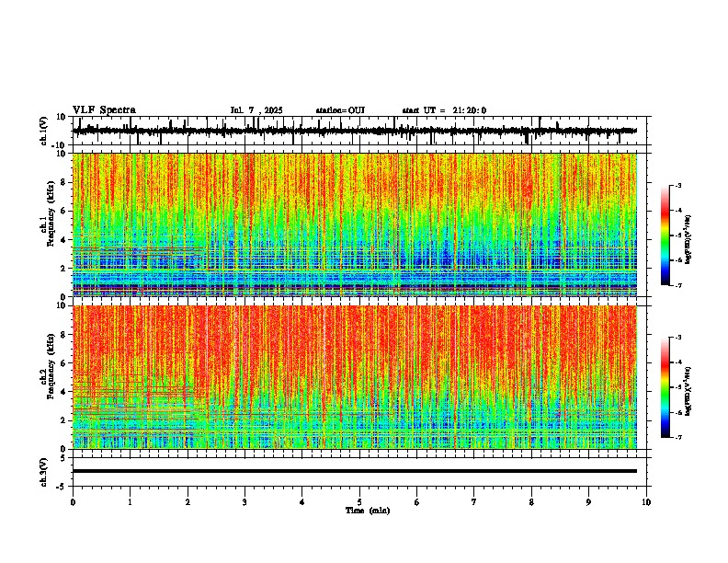Click time-axis tick label '3'
The width and height of the screenshot is (728, 563).
pyautogui.click(x=245, y=502)
